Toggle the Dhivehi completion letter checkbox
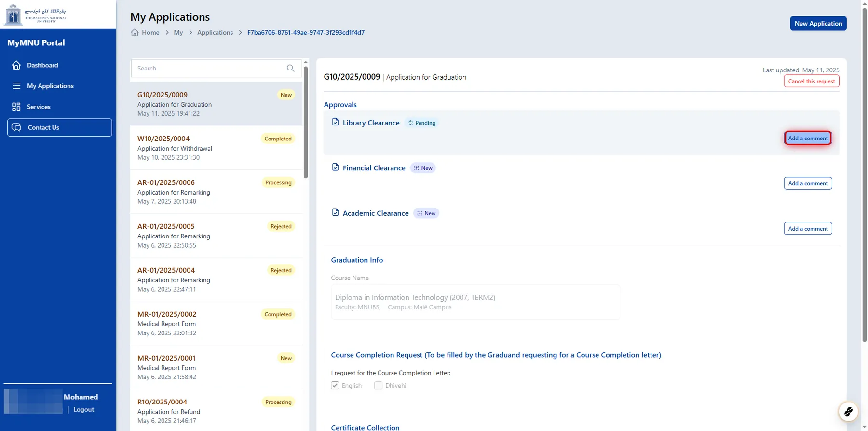 tap(379, 386)
